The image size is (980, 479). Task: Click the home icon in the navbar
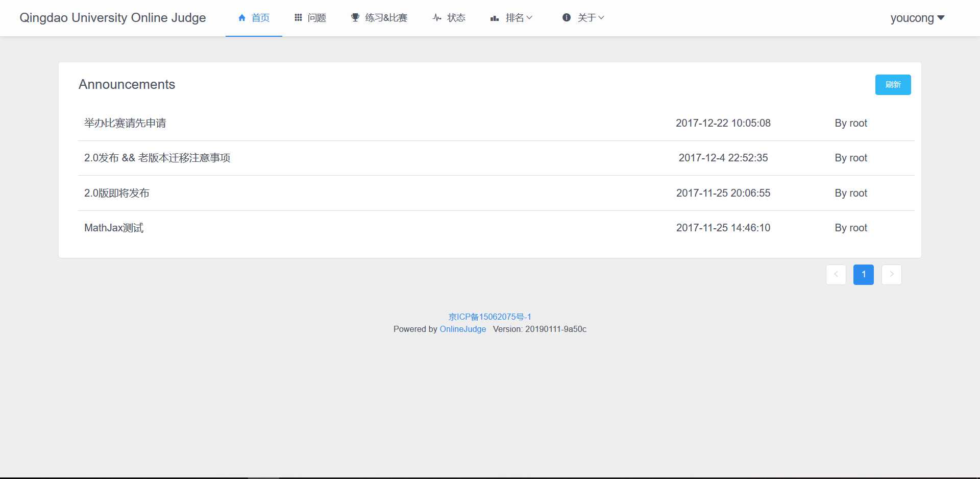[x=242, y=18]
